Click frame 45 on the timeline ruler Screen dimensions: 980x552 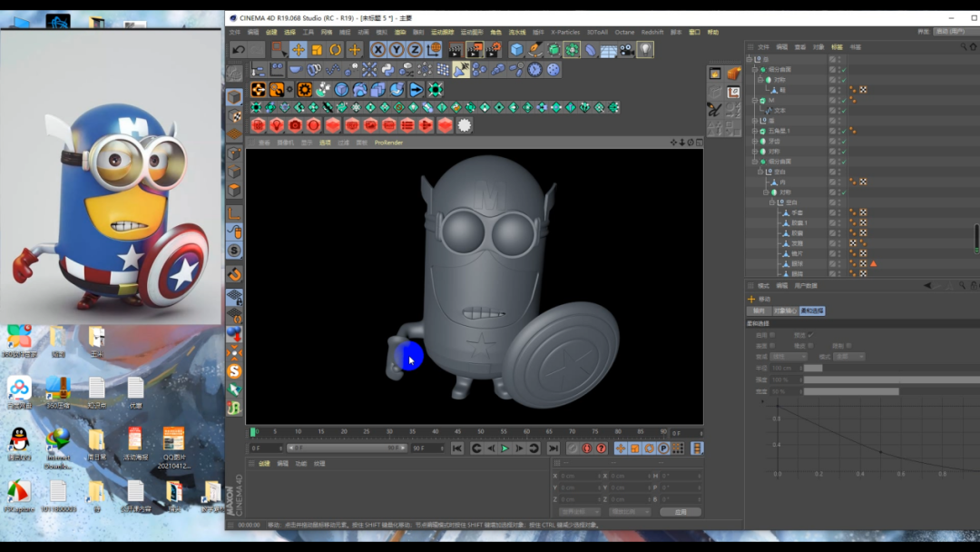(458, 431)
